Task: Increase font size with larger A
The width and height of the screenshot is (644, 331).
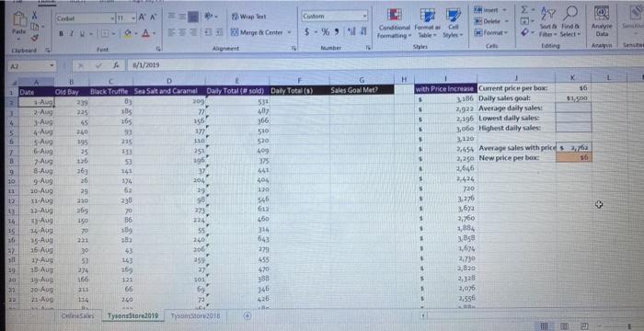Action: (141, 17)
